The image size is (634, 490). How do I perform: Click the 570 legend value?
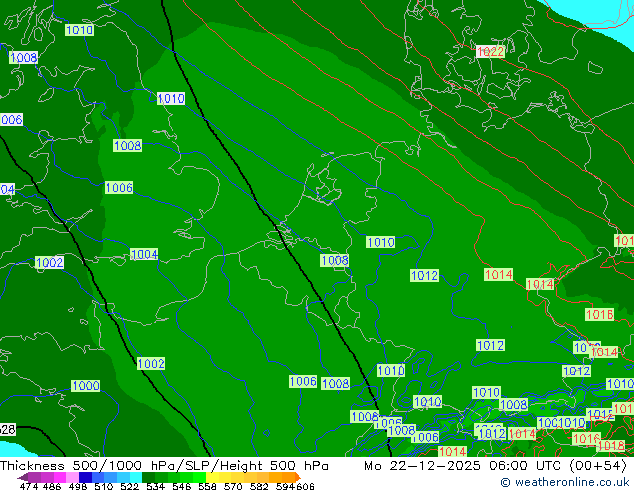click(233, 486)
